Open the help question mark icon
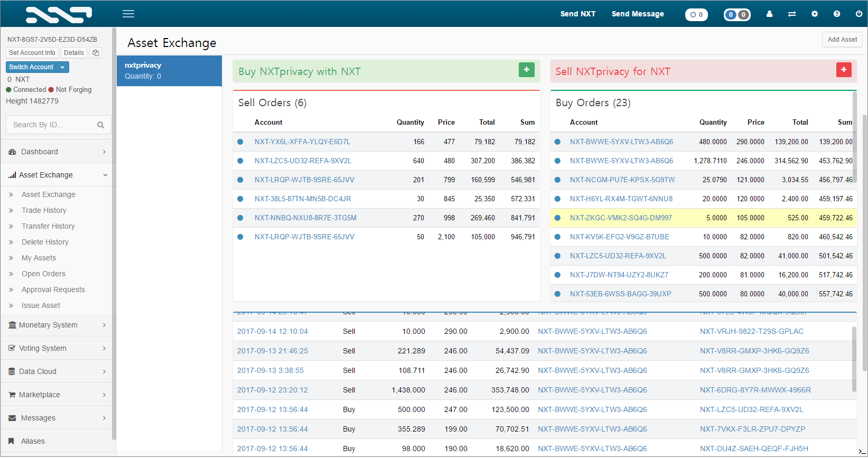Image resolution: width=868 pixels, height=458 pixels. (837, 14)
